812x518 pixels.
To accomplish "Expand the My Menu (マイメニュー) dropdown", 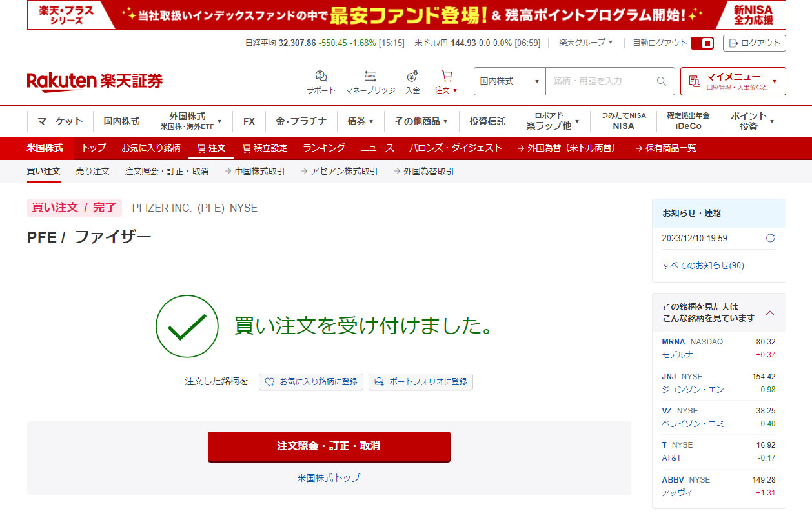I will [733, 81].
